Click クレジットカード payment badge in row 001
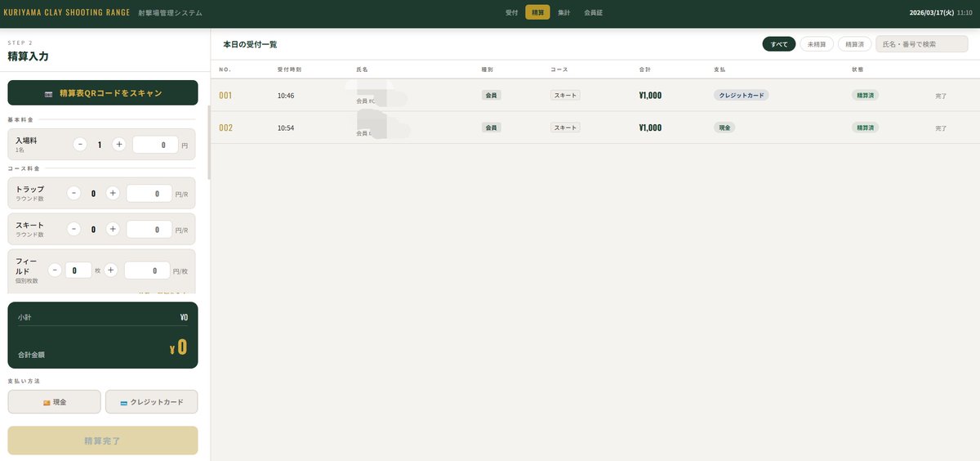Viewport: 980px width, 461px height. [742, 95]
